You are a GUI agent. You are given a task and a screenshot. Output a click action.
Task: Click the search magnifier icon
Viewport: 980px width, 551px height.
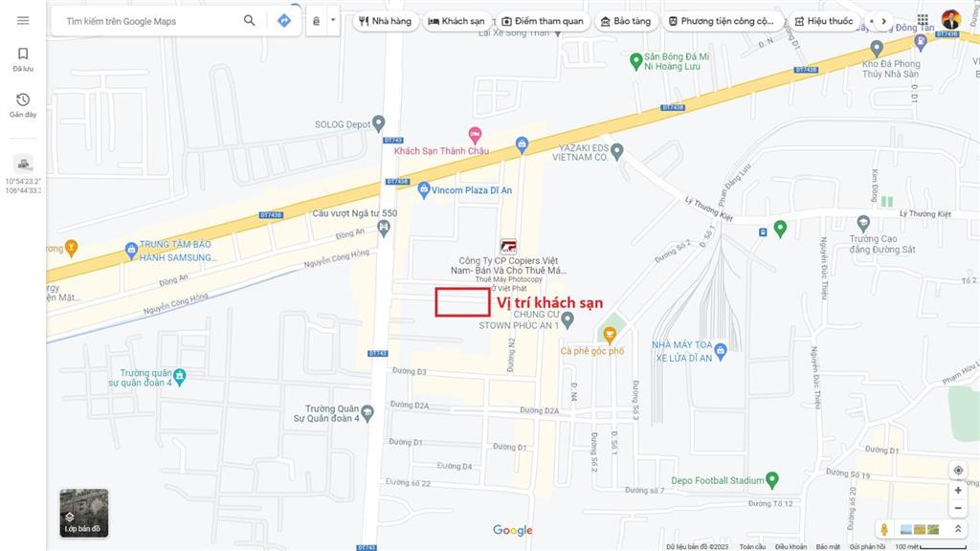click(x=250, y=21)
